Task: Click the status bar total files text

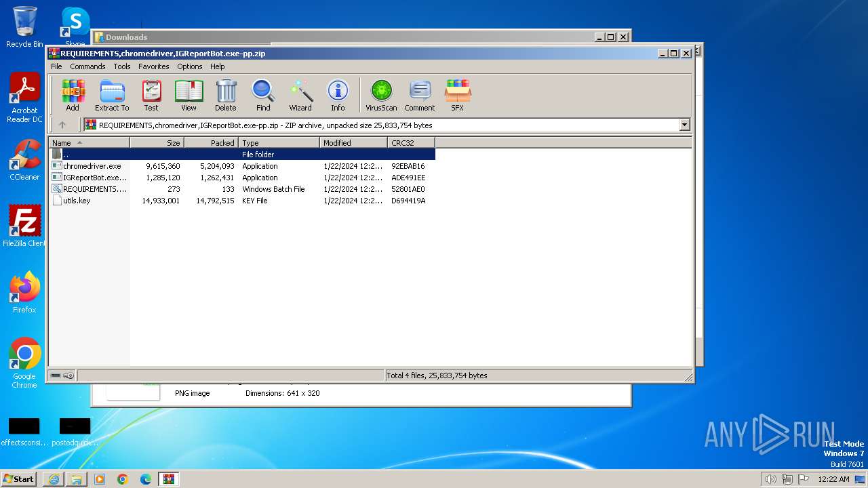Action: pos(437,375)
